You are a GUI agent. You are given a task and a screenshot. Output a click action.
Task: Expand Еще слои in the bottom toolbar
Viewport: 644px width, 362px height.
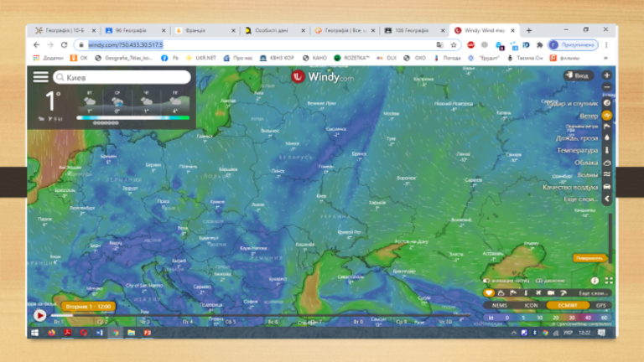point(593,293)
